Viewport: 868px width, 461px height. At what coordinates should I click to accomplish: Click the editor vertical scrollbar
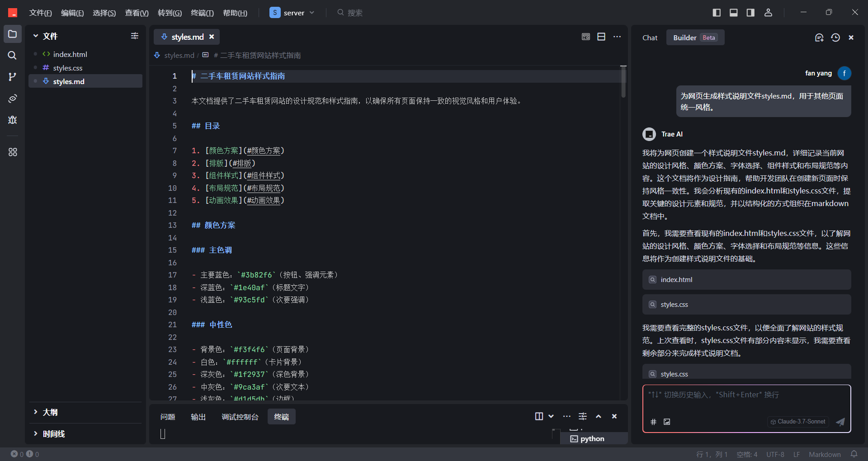point(623,82)
